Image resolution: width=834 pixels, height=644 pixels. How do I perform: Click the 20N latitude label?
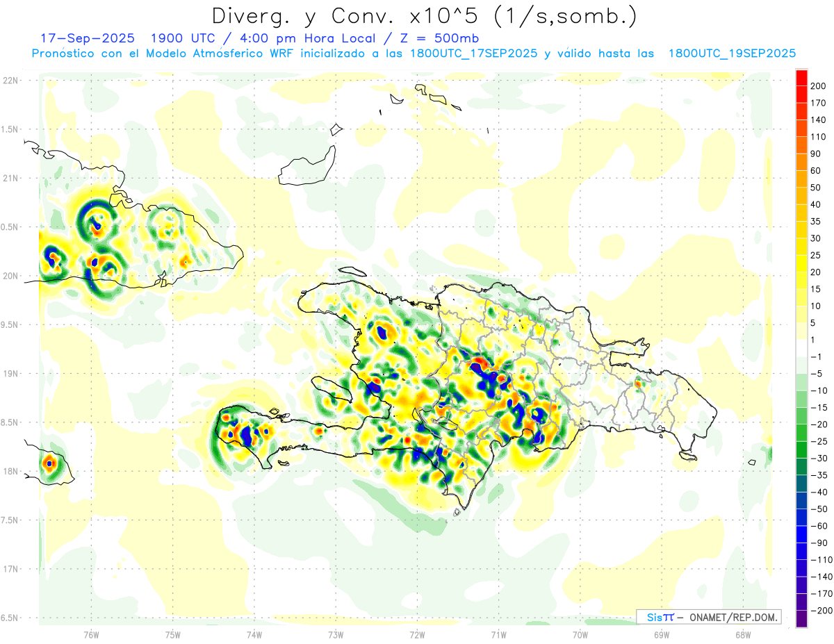[x=10, y=276]
